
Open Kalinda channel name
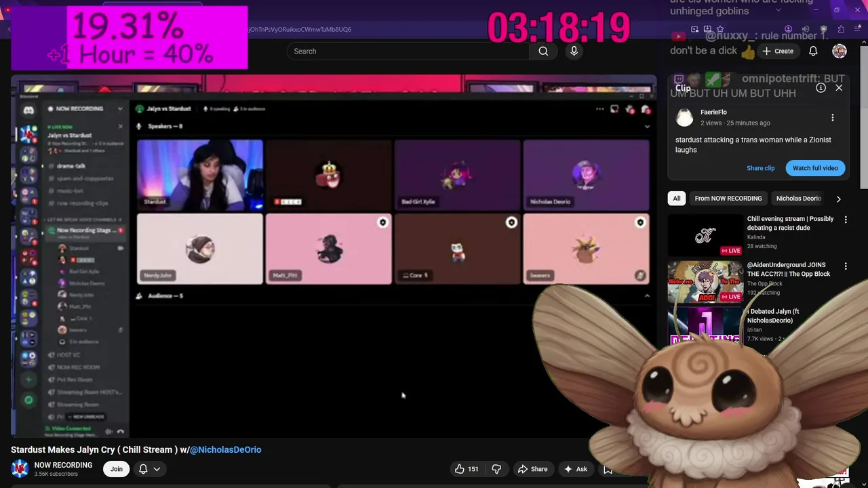click(756, 237)
